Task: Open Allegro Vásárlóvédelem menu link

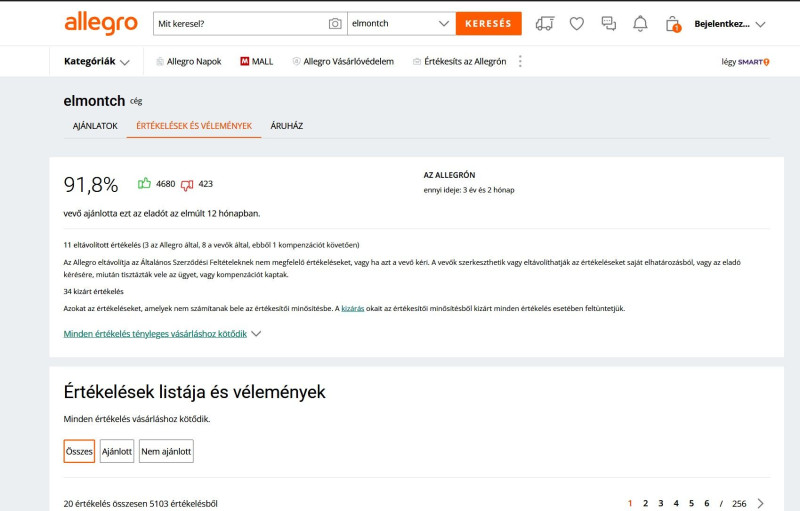Action: coord(348,61)
